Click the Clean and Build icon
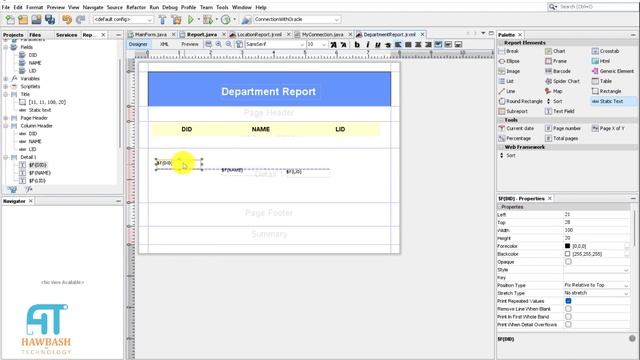Viewport: 640px width, 360px height. pyautogui.click(x=176, y=19)
